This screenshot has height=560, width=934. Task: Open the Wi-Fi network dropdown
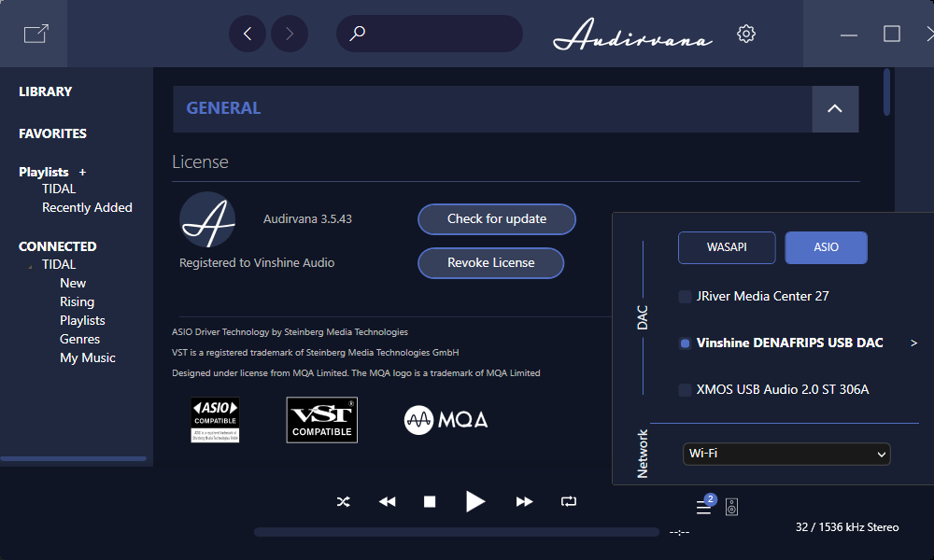(x=786, y=455)
